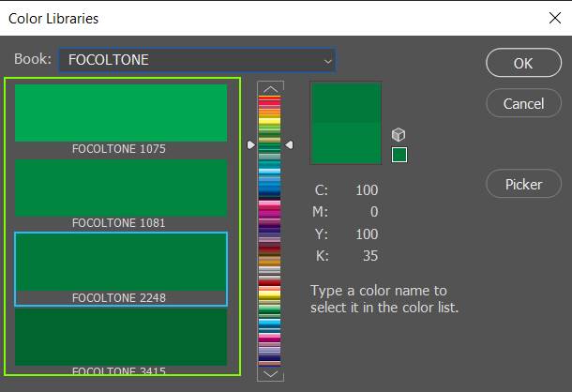Click the K value 35
This screenshot has height=392, width=572.
point(370,256)
